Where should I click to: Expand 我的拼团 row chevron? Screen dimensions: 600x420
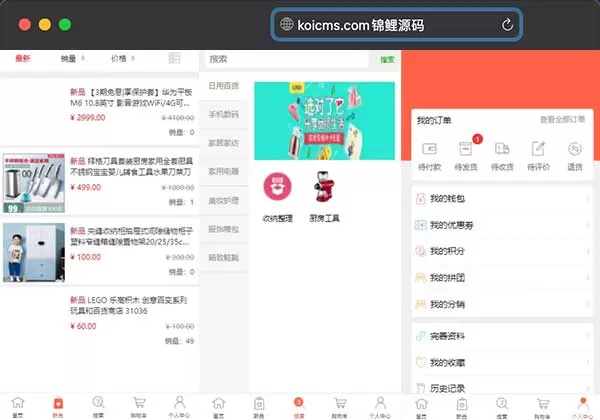587,278
